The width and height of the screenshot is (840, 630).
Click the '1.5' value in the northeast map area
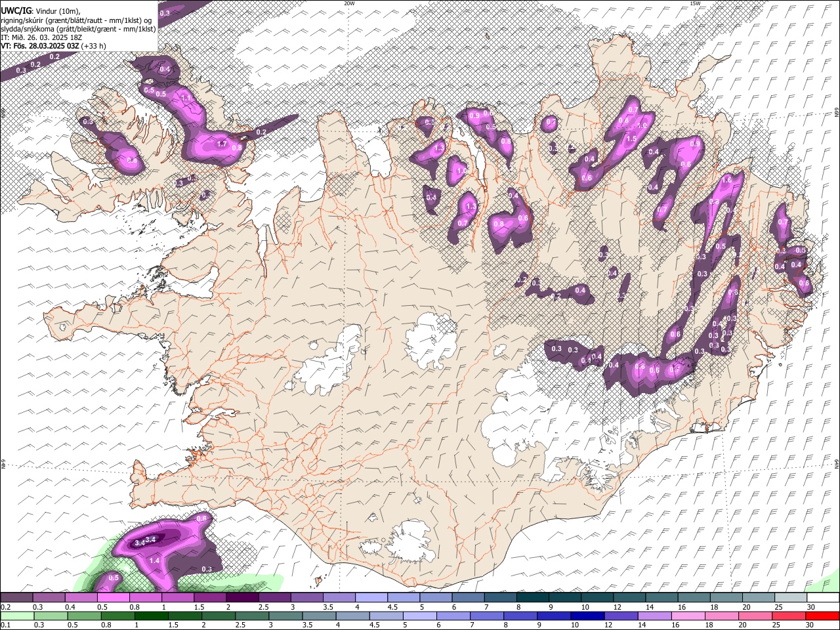(x=631, y=138)
